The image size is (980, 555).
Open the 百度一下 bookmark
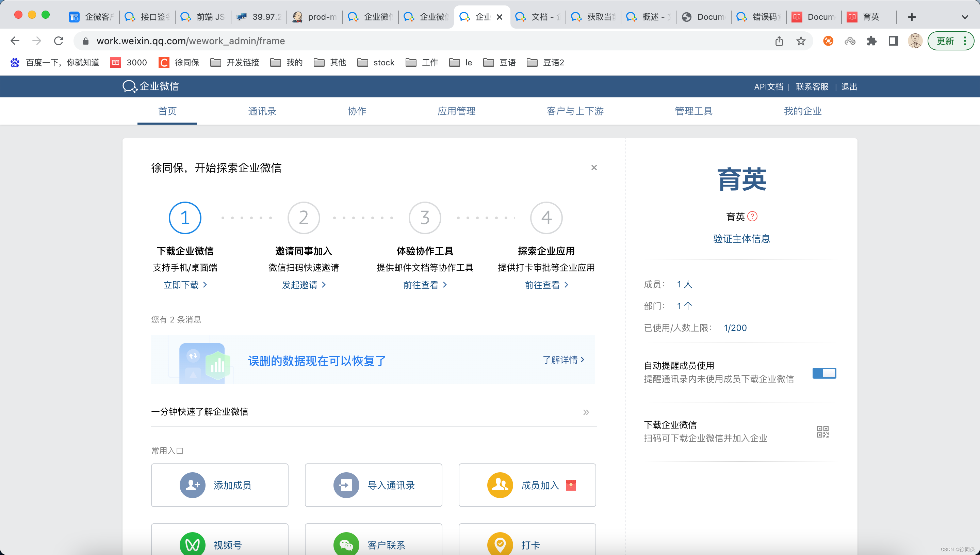click(x=54, y=63)
